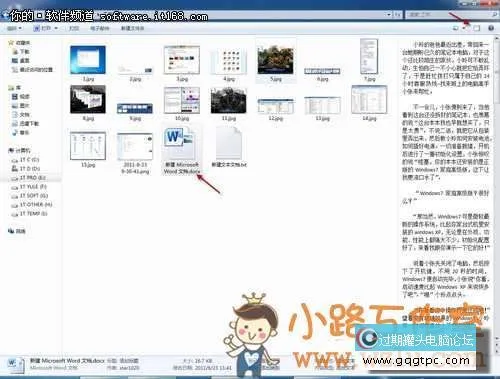This screenshot has height=379, width=500.
Task: Open drive IT PRO (E:)
Action: pyautogui.click(x=29, y=178)
